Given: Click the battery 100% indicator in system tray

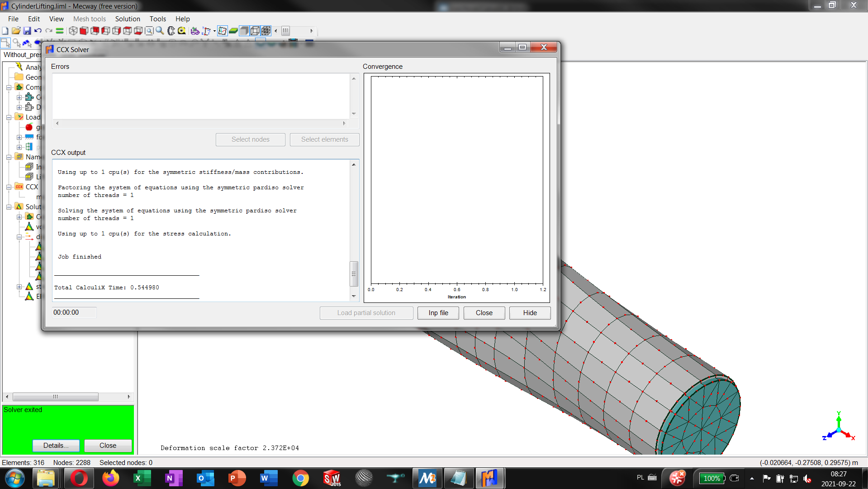Looking at the screenshot, I should pyautogui.click(x=712, y=478).
